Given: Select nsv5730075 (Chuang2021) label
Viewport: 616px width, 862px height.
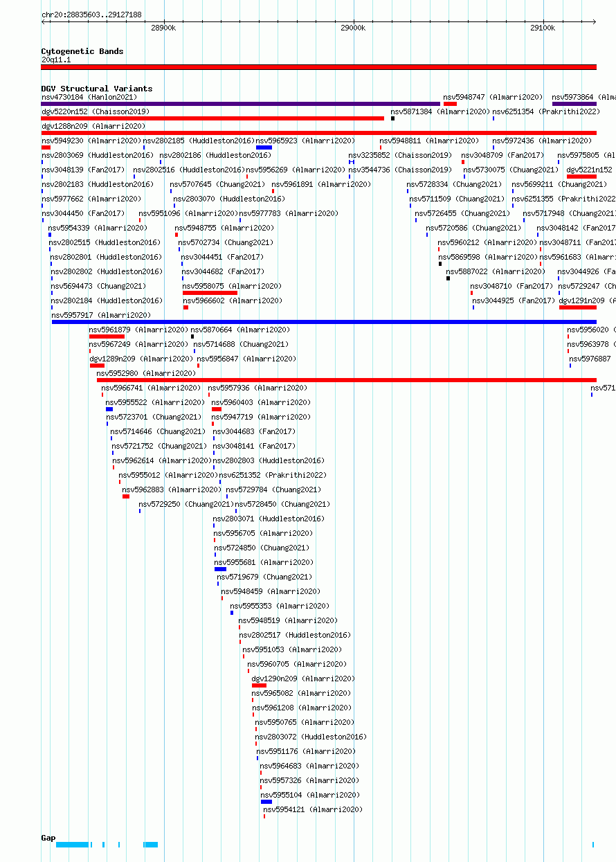Looking at the screenshot, I should 511,170.
